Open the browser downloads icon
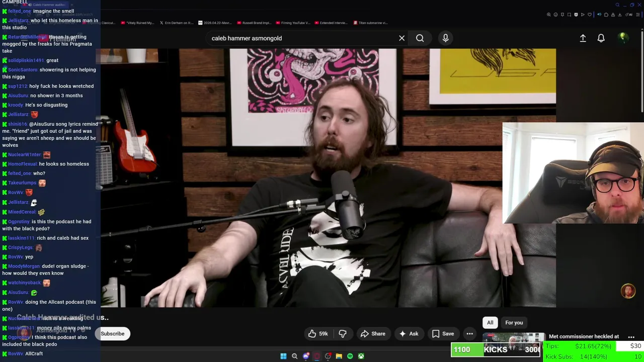This screenshot has height=362, width=644. point(620,15)
